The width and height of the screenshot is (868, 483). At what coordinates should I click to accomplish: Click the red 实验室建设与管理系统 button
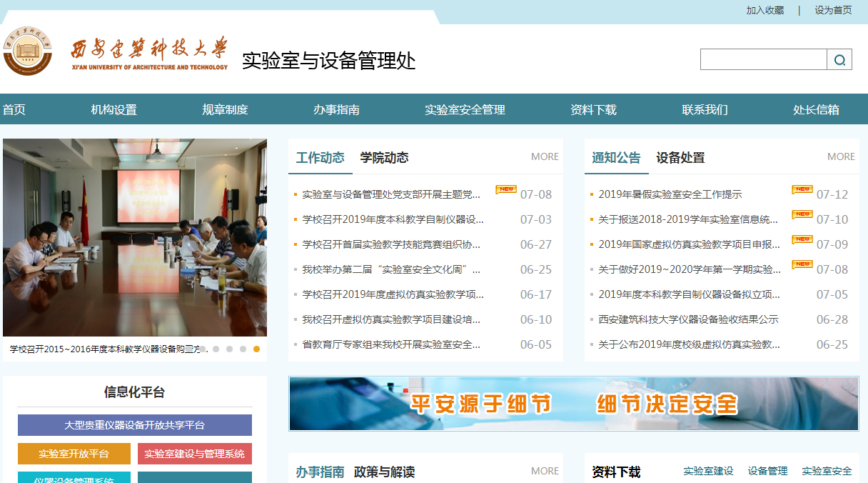point(194,454)
